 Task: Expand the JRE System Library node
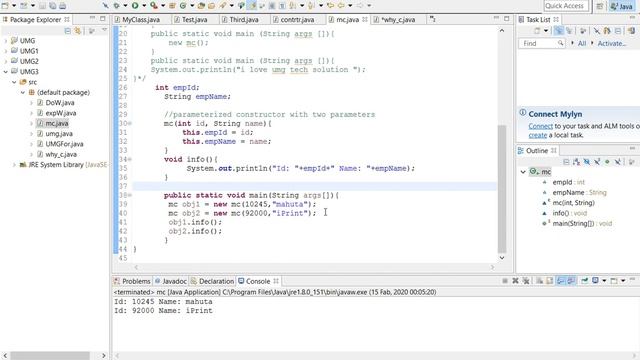click(x=14, y=165)
